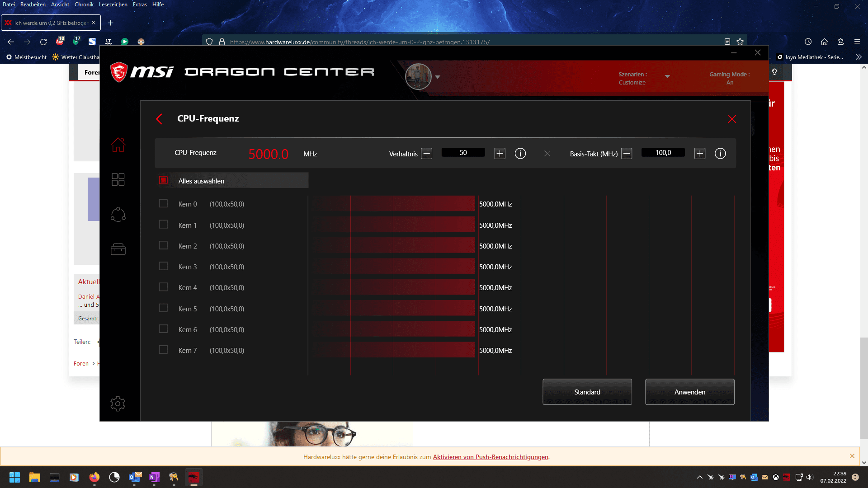Show more bookmarks with double chevron
Screen dimensions: 868x488
[859, 57]
